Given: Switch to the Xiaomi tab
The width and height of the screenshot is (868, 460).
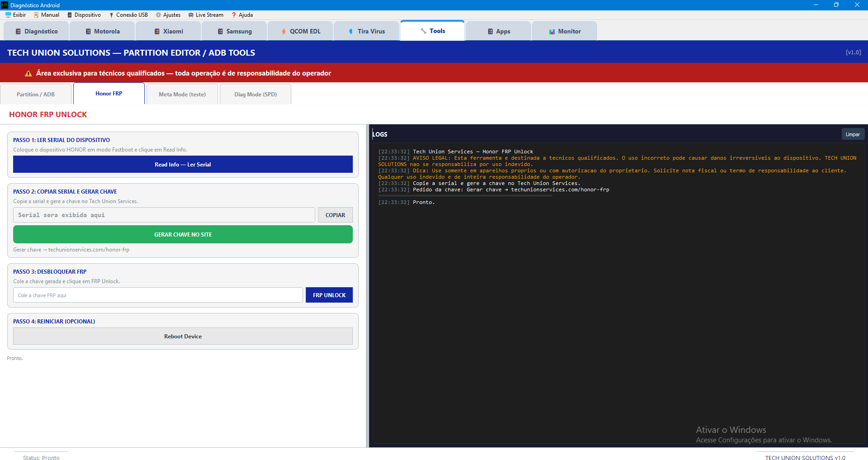Looking at the screenshot, I should (x=168, y=31).
